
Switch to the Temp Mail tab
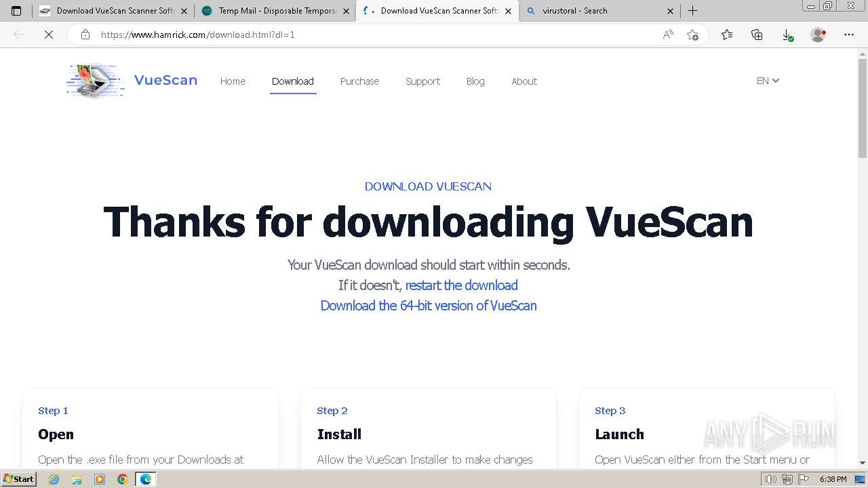tap(275, 11)
